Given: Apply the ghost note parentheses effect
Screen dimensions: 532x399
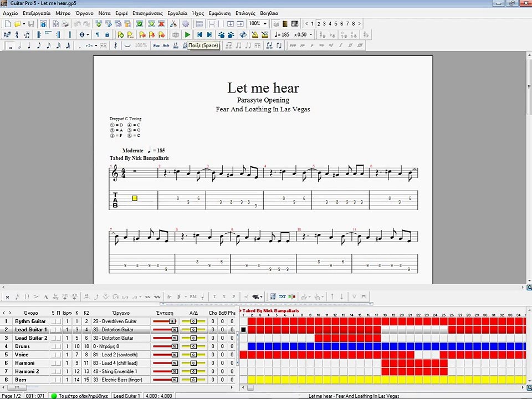Looking at the screenshot, I should pos(27,297).
